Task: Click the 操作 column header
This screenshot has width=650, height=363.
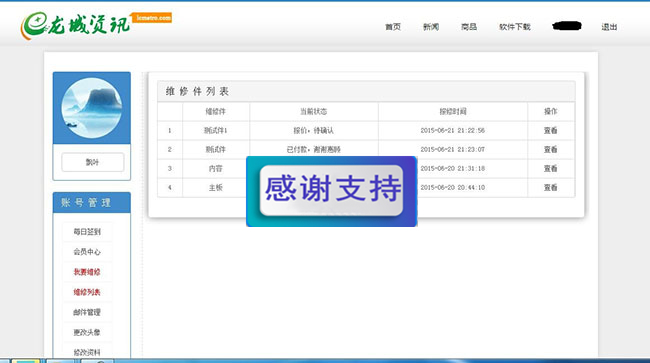Action: (x=551, y=111)
